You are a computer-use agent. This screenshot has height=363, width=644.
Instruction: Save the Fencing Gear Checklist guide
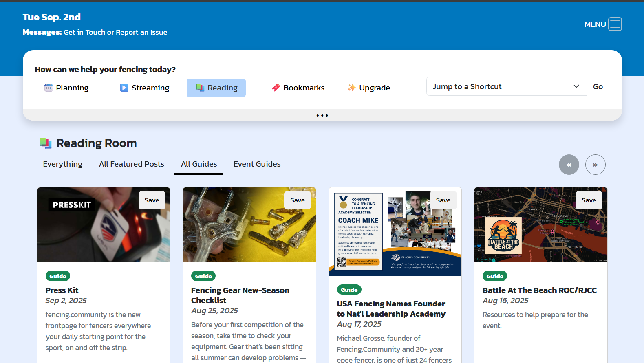pos(298,200)
